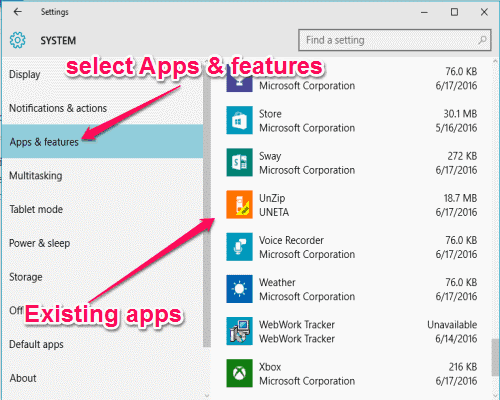This screenshot has width=500, height=400.
Task: Click the 6/14/2016 date of WebWork Tracker
Action: [456, 339]
